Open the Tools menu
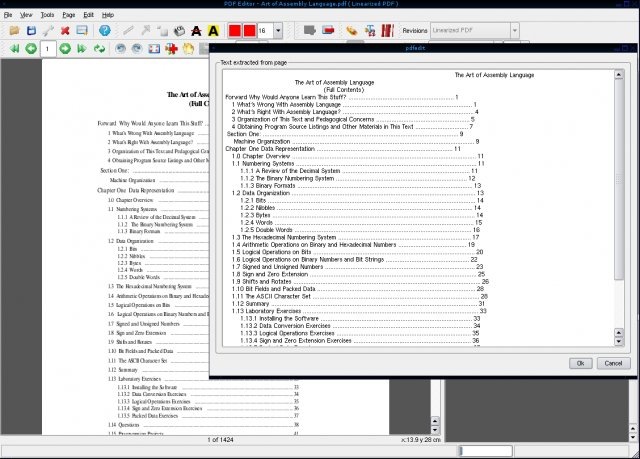Viewport: 640px width, 459px height. pos(47,15)
